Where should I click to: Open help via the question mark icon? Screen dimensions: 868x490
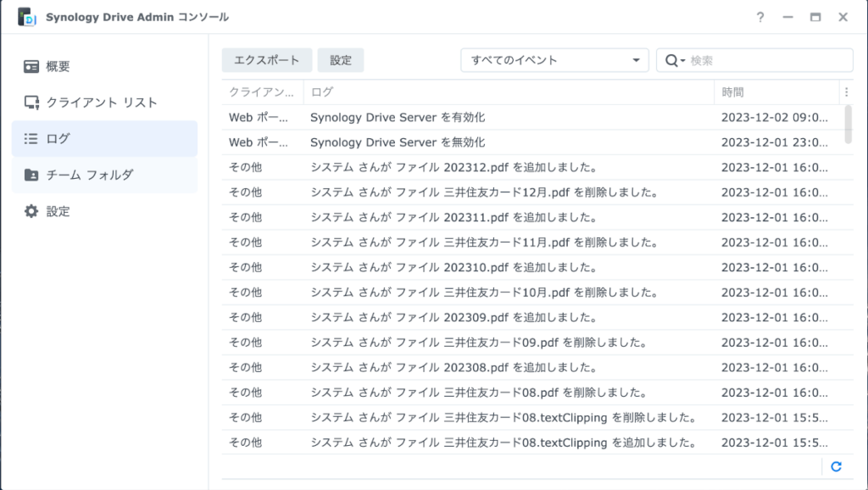(x=760, y=17)
